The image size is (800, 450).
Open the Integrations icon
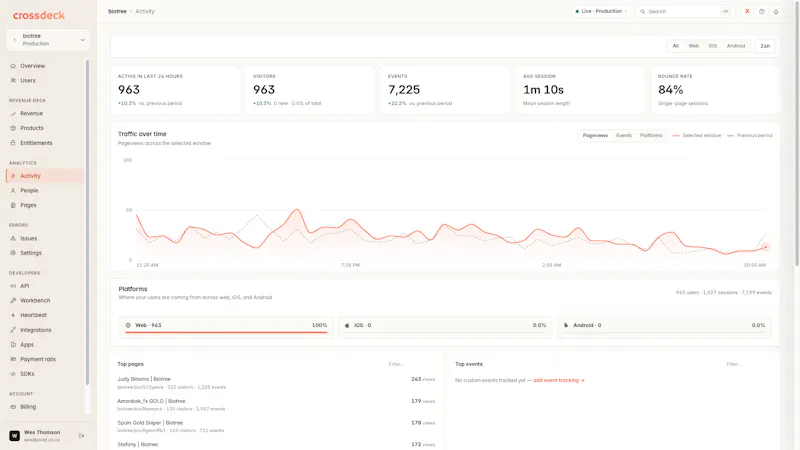click(x=13, y=330)
